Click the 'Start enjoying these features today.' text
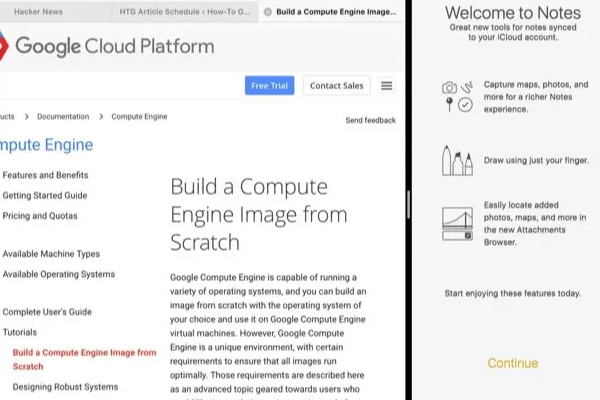Screen dimensions: 600x400 coord(513,294)
